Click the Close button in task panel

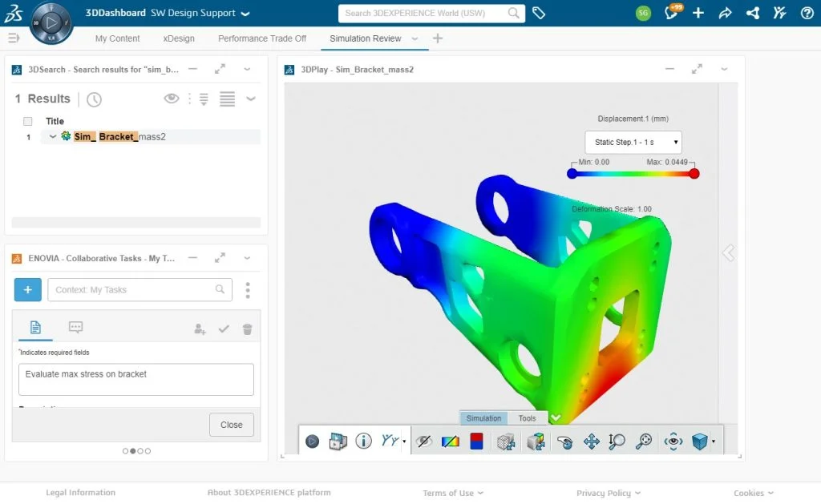[x=232, y=425]
